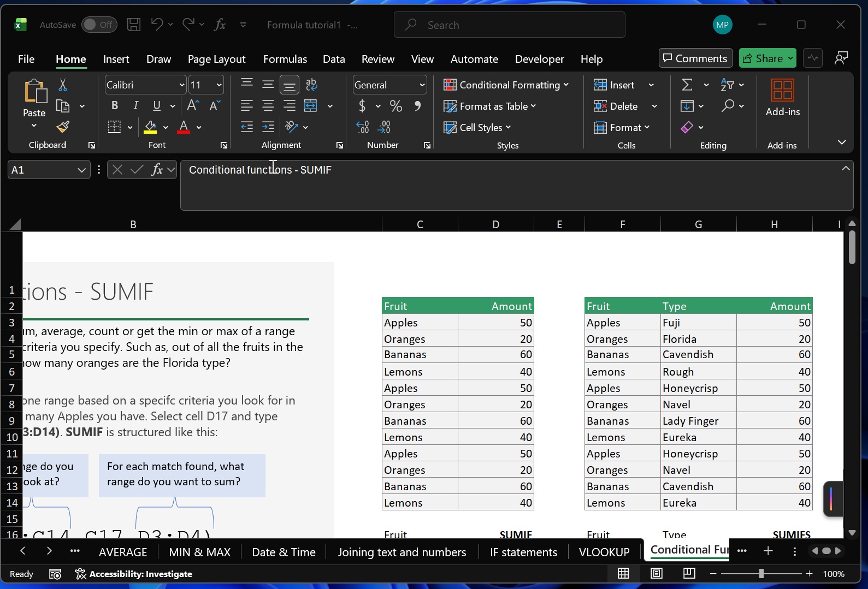Image resolution: width=868 pixels, height=589 pixels.
Task: Click the Increase Indent icon
Action: pos(268,127)
